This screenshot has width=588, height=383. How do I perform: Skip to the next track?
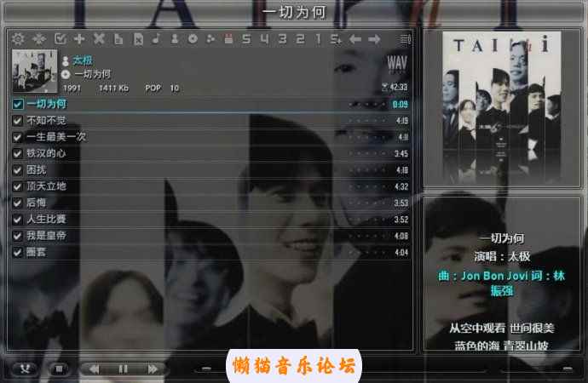click(x=153, y=369)
